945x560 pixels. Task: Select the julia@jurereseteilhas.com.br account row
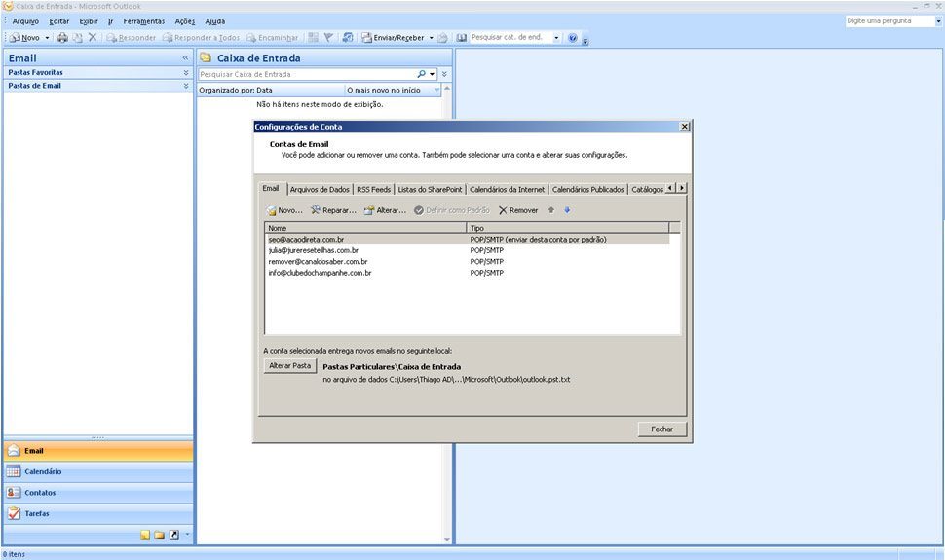click(314, 250)
